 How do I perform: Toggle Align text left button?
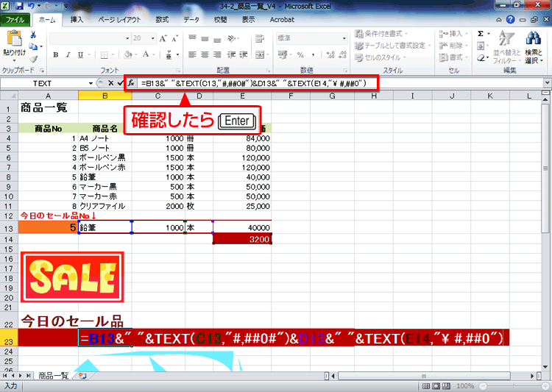[x=192, y=54]
